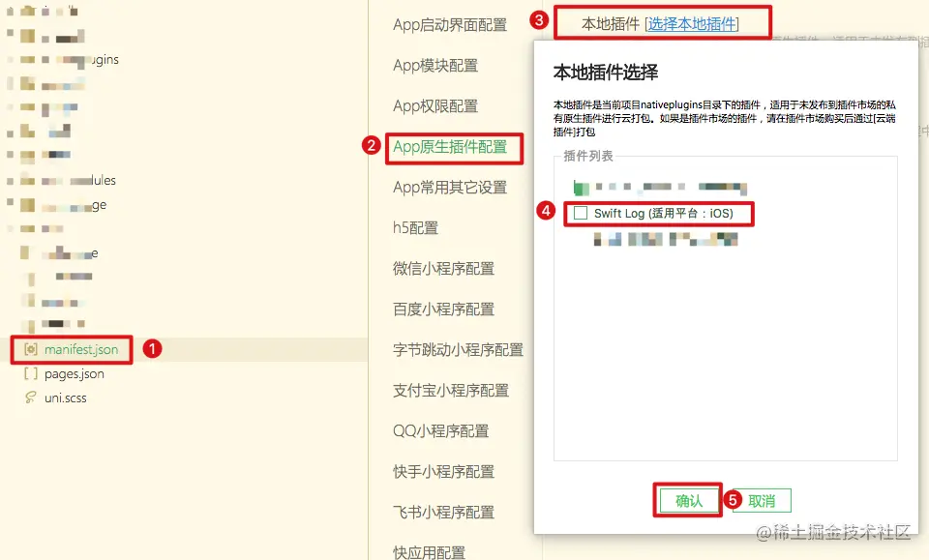Click the 插件列表 group label
Screen dimensions: 929x560
587,157
